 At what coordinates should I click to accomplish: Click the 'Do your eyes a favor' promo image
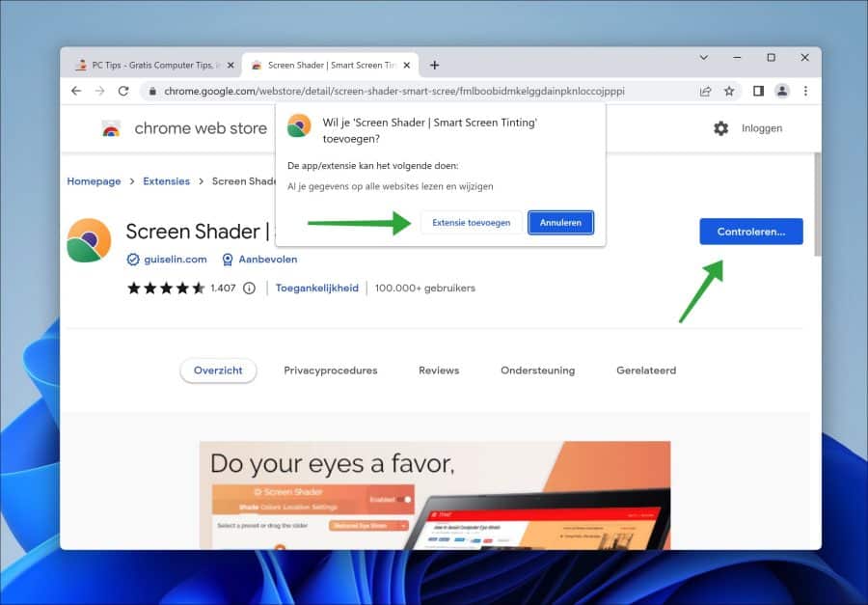click(x=435, y=495)
